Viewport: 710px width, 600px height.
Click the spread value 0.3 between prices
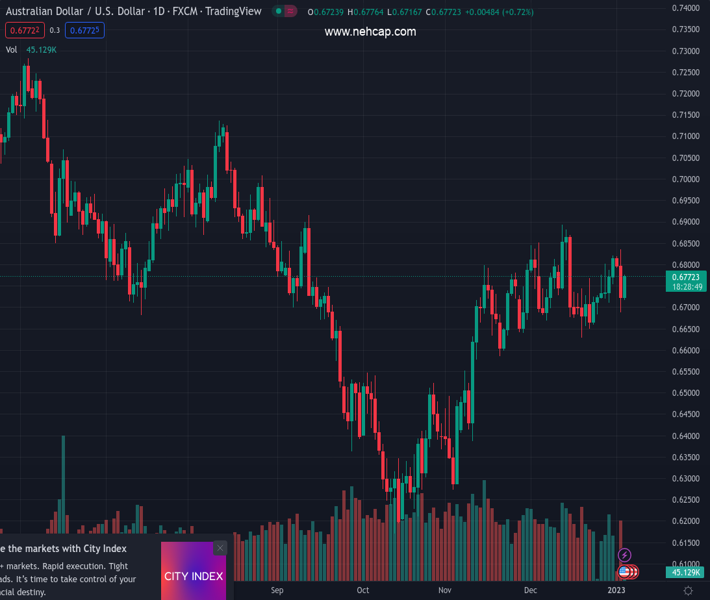click(55, 30)
